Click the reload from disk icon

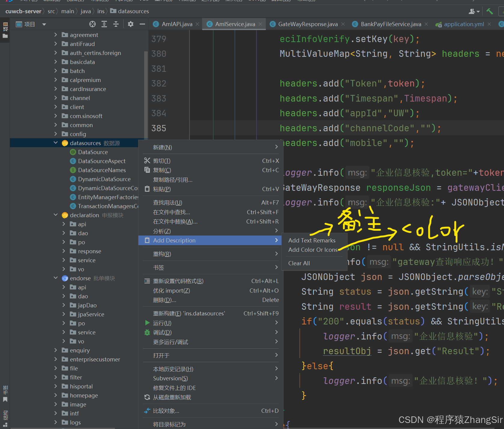coord(147,397)
